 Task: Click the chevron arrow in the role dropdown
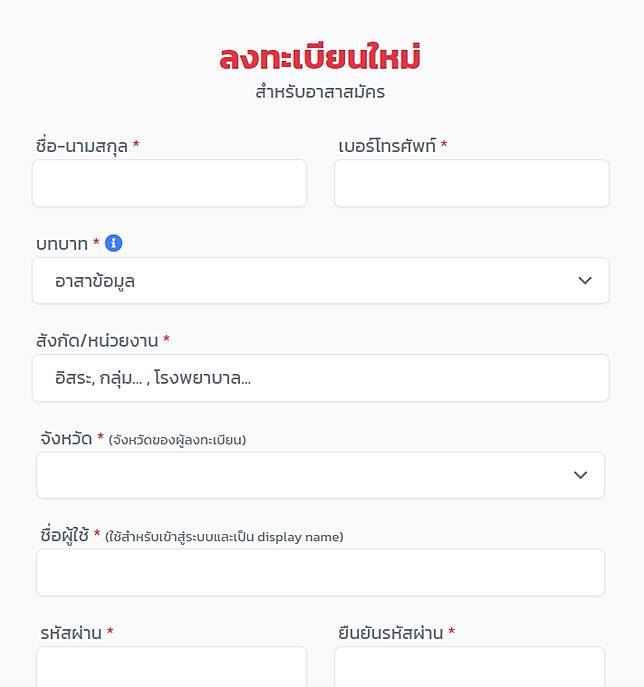[585, 281]
